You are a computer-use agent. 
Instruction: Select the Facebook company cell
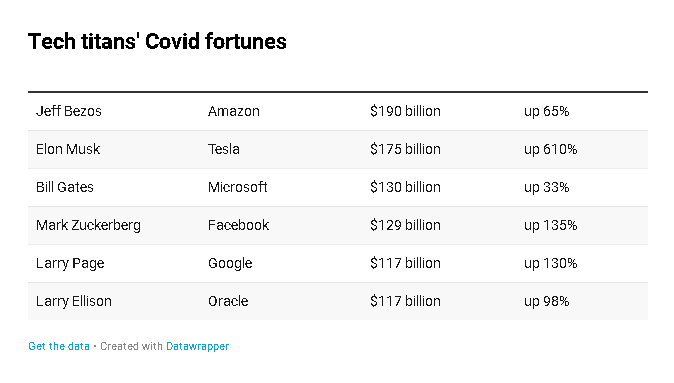[x=239, y=225]
